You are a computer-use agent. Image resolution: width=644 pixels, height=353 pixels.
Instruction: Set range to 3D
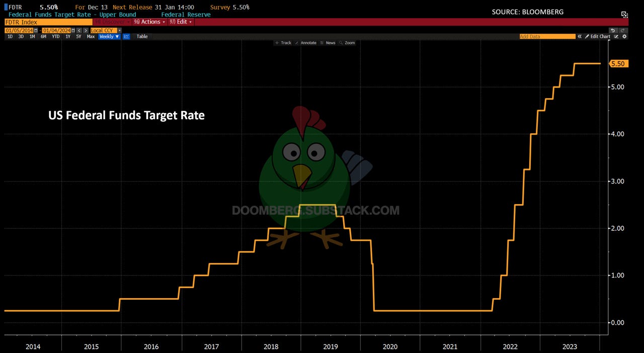[x=21, y=37]
